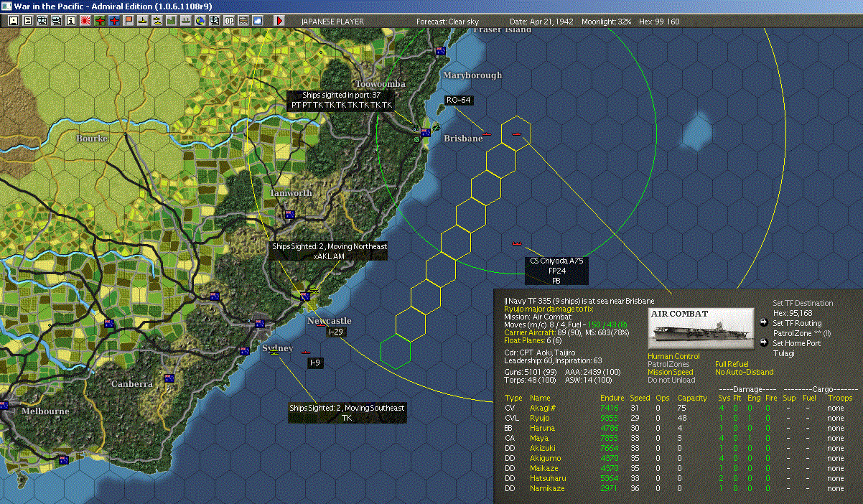Click Set Home Port label

(x=796, y=343)
